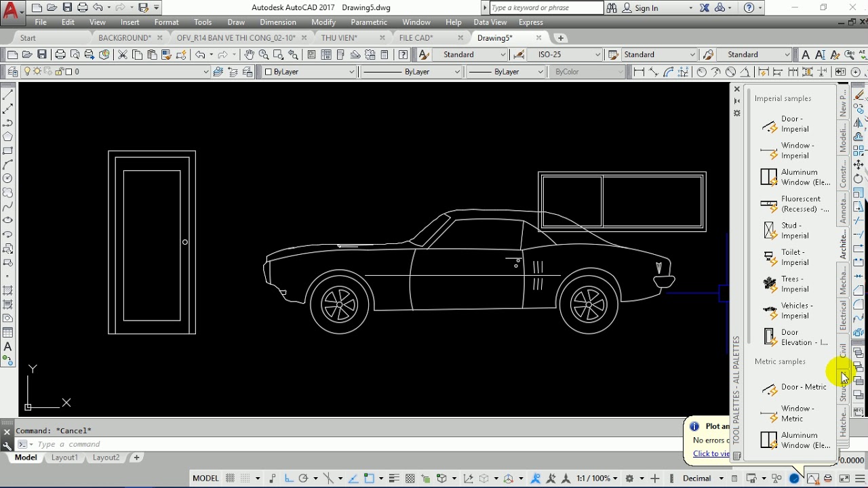
Task: Click the Save icon in the standard toolbar
Action: [42, 55]
